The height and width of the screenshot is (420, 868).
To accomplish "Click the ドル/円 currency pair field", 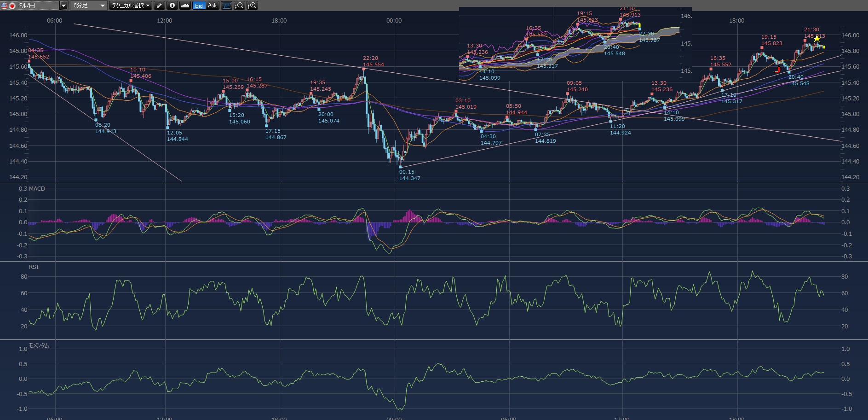I will click(x=30, y=6).
